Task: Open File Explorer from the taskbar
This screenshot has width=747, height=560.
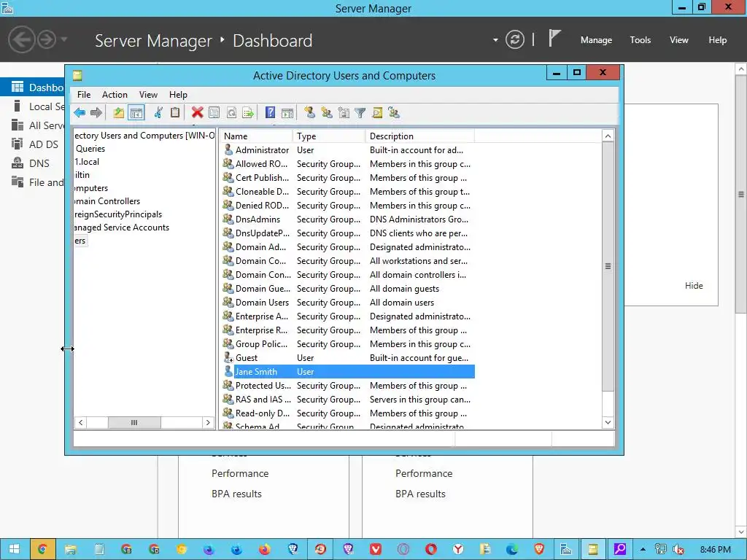Action: tap(71, 549)
